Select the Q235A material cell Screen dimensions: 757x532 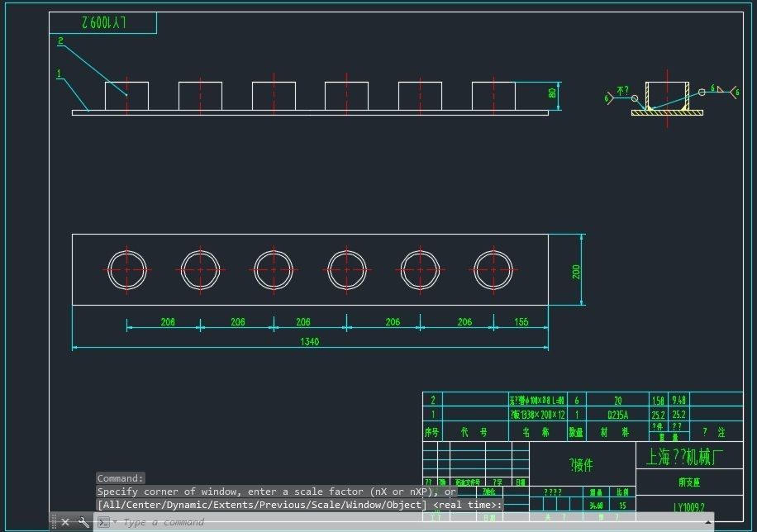pos(617,415)
